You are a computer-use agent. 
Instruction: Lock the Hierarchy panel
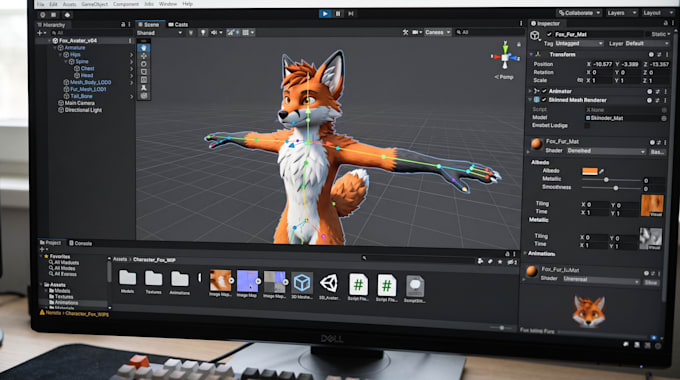pyautogui.click(x=123, y=25)
